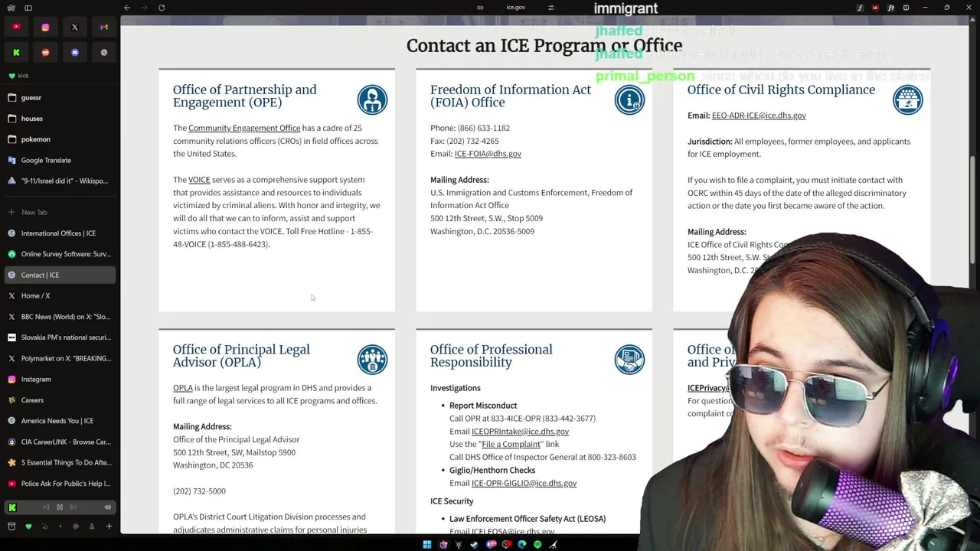
Task: Email ICE-FOIA@dhs.gov link
Action: [488, 154]
